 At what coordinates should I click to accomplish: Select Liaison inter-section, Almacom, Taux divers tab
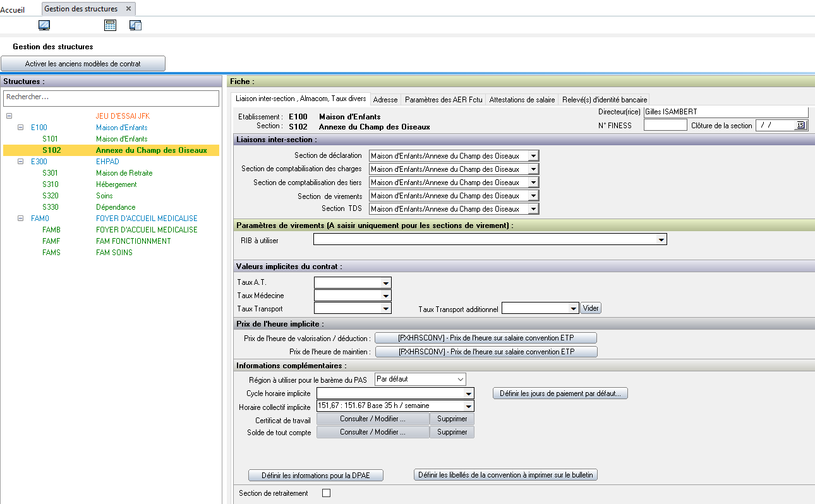coord(301,99)
